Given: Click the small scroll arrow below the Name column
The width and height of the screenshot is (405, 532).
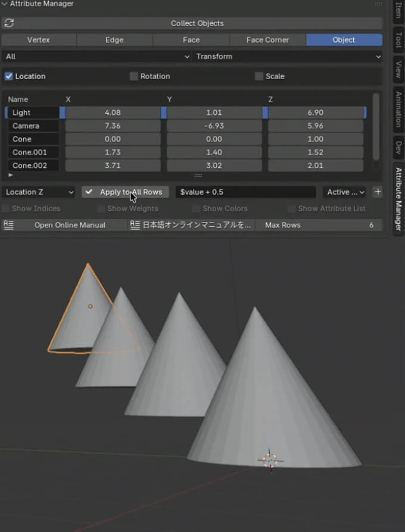Looking at the screenshot, I should tap(10, 176).
